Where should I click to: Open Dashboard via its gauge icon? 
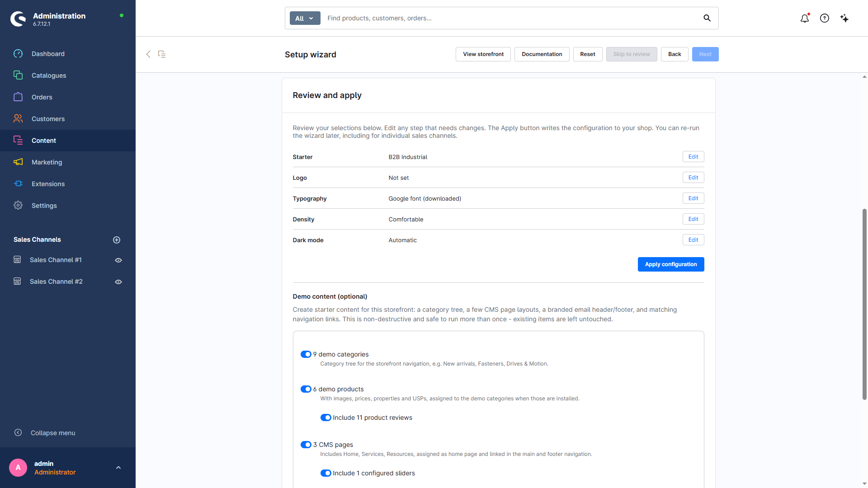[x=18, y=54]
